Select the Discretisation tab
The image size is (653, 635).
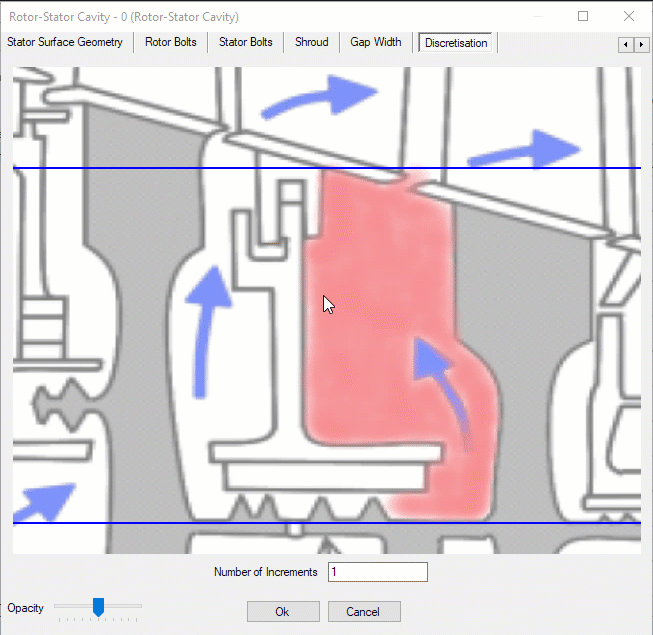456,43
